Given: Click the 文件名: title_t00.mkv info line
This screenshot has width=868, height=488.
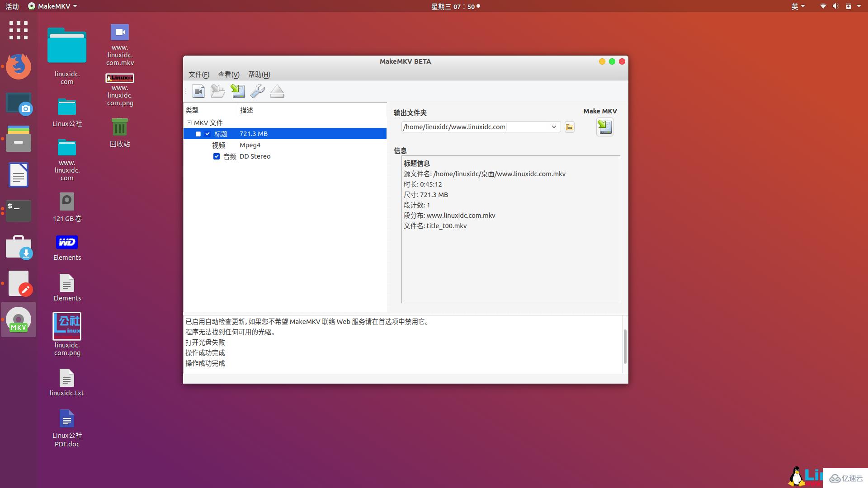Looking at the screenshot, I should (435, 226).
